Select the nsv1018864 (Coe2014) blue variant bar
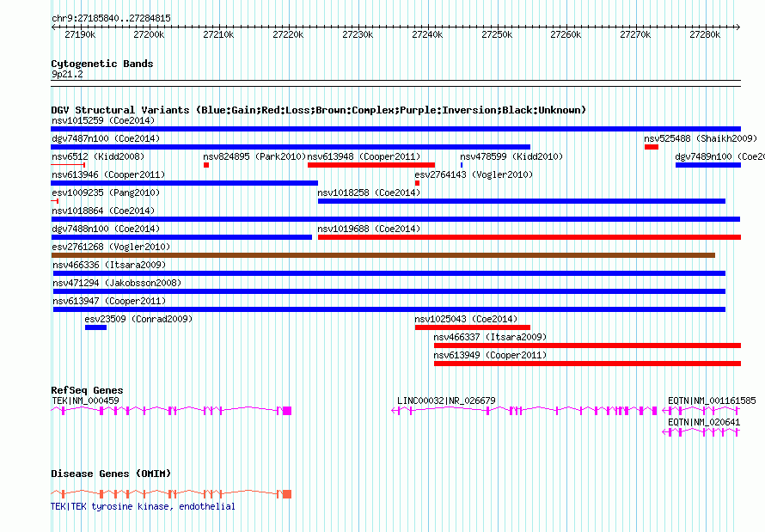The height and width of the screenshot is (532, 765). coord(395,219)
